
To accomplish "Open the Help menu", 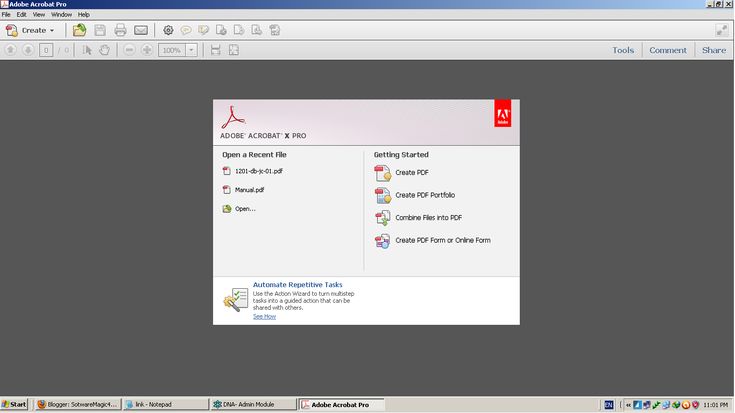I will coord(83,15).
